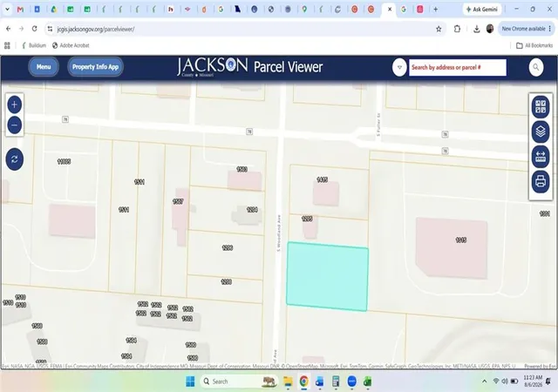Click parcel label 1315 on the map
Image resolution: width=558 pixels, height=392 pixels.
(x=461, y=240)
